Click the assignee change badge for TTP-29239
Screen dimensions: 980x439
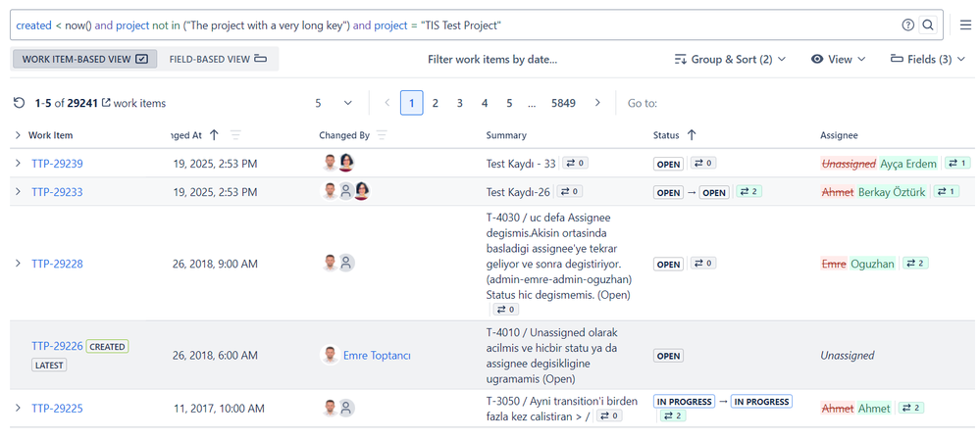point(957,163)
